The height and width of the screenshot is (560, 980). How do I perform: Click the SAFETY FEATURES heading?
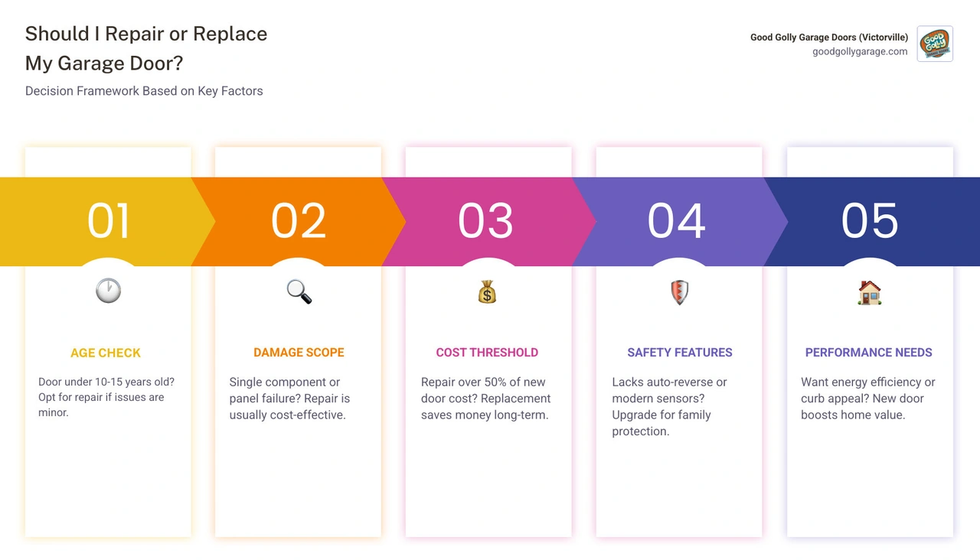click(680, 353)
